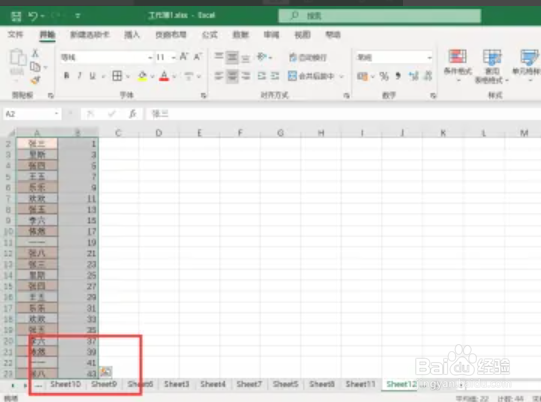Viewport: 541px width, 402px height.
Task: Open the Font Color palette arrow
Action: tap(174, 76)
